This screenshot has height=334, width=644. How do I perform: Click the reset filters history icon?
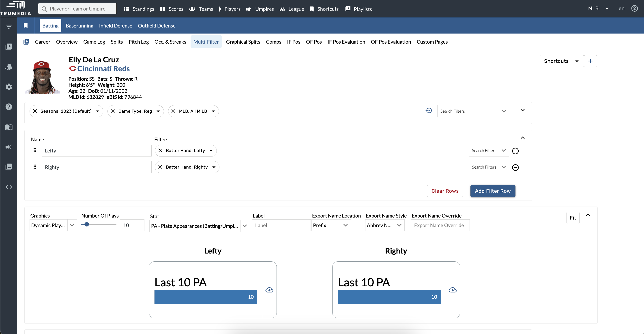click(429, 110)
